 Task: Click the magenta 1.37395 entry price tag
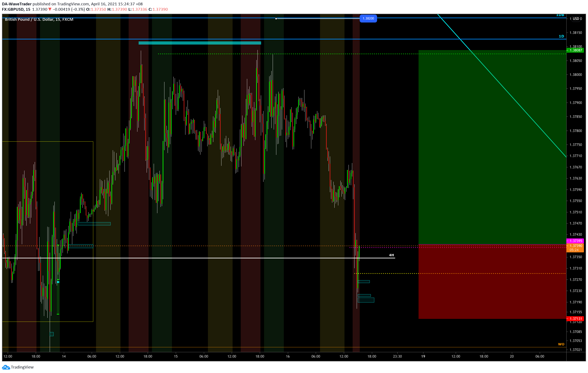point(575,241)
